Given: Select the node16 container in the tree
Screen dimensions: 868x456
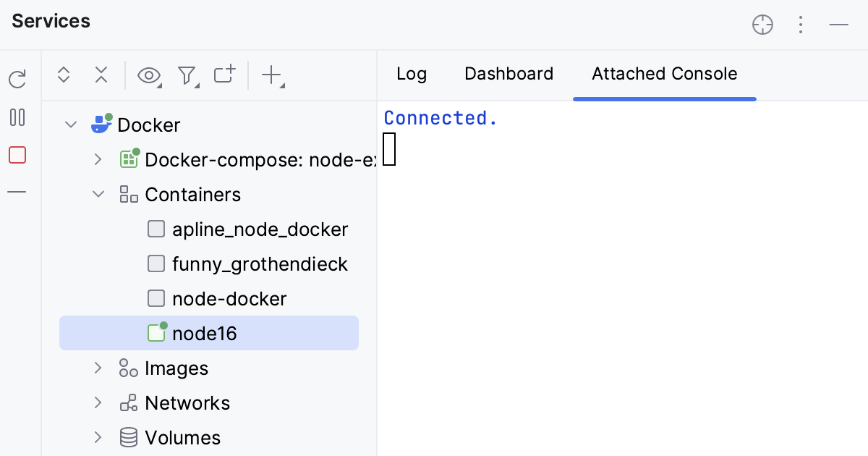Looking at the screenshot, I should coord(205,333).
